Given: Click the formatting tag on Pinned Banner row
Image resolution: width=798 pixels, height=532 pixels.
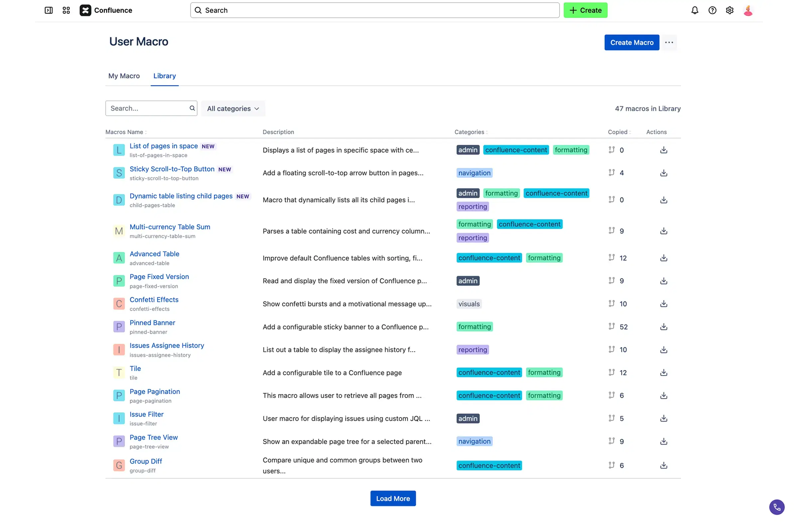Looking at the screenshot, I should (475, 327).
